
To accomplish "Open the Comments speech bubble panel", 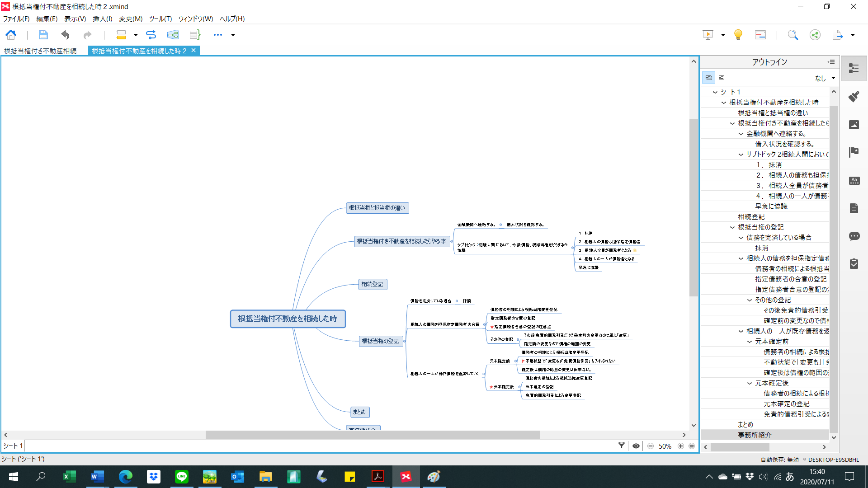I will 854,236.
